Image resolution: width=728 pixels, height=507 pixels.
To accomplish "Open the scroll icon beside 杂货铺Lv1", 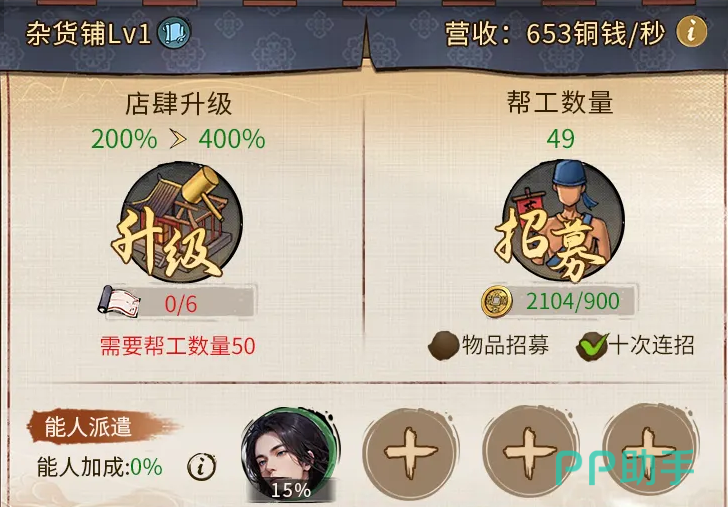I will click(174, 33).
